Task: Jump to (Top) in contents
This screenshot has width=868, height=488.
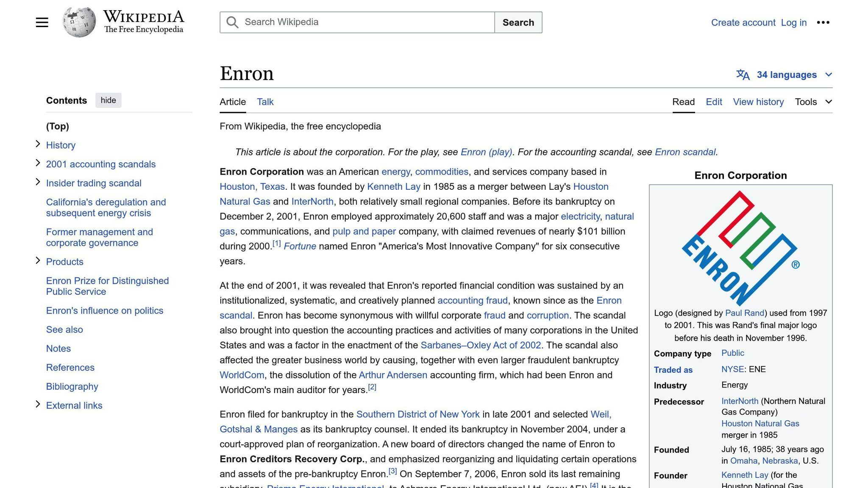Action: 58,126
